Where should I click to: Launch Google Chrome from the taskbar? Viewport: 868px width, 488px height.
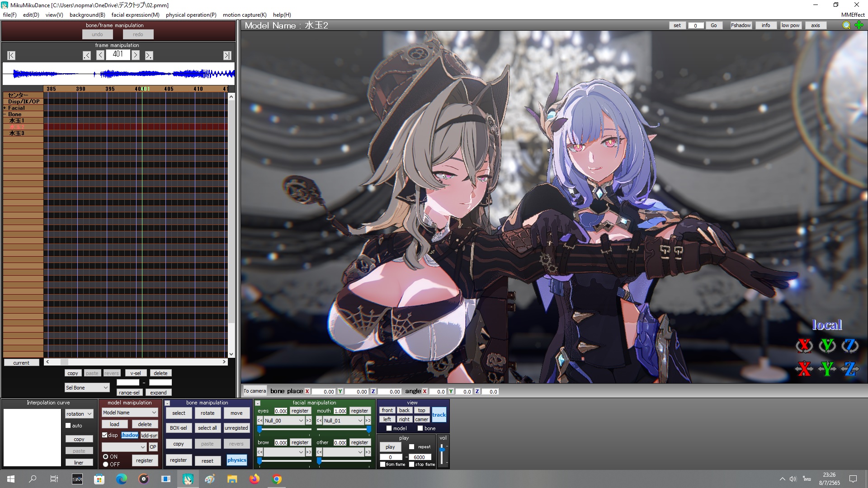(x=277, y=479)
